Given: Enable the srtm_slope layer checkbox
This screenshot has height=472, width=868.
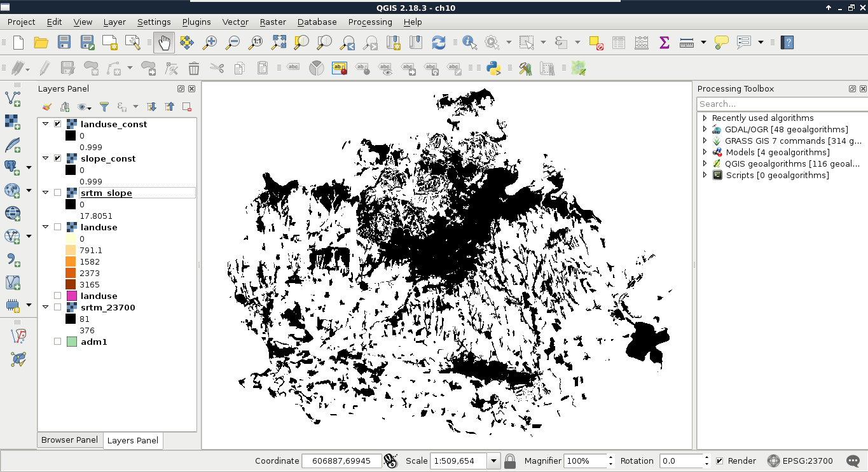Looking at the screenshot, I should pyautogui.click(x=58, y=193).
